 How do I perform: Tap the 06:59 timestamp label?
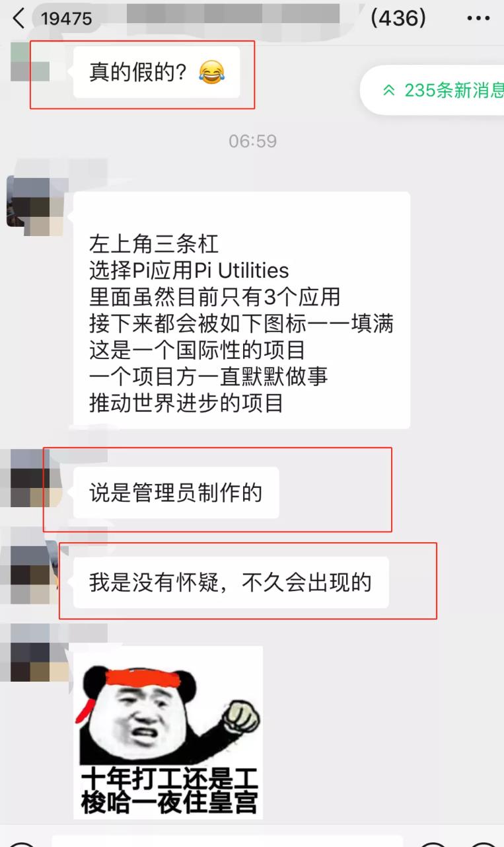tap(252, 141)
